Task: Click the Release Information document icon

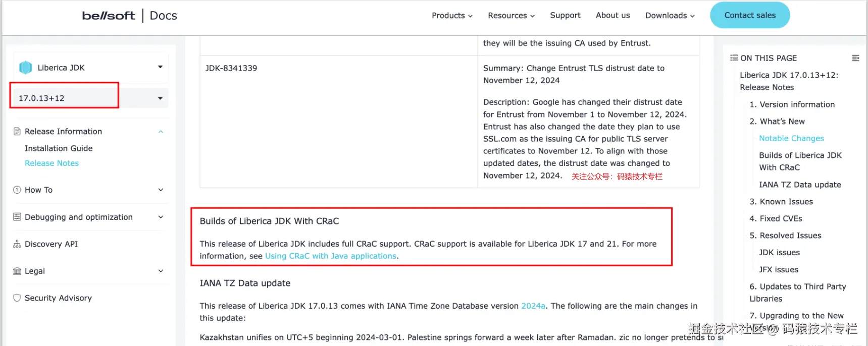Action: pos(17,132)
